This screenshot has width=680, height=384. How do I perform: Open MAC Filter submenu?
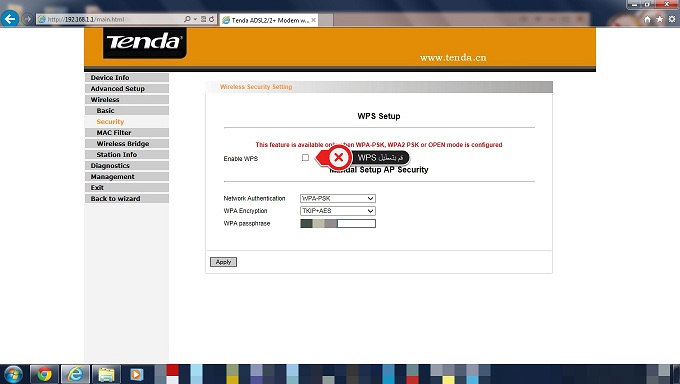127,132
